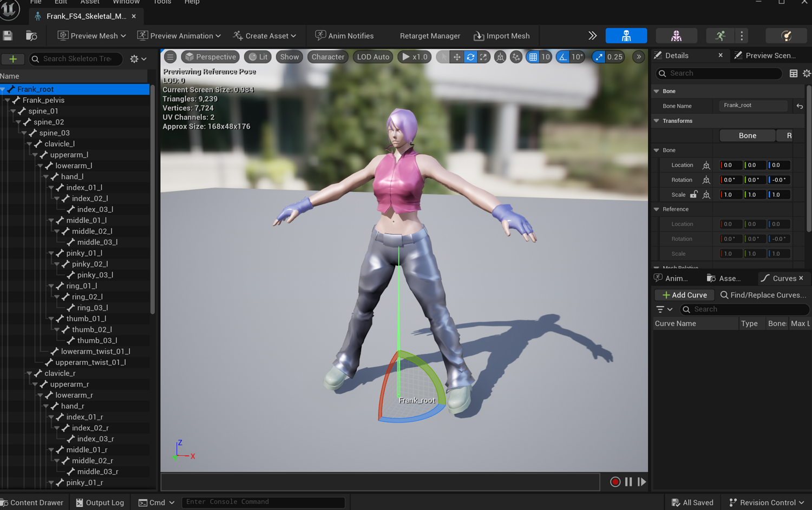Open the Content Drawer

(32, 502)
